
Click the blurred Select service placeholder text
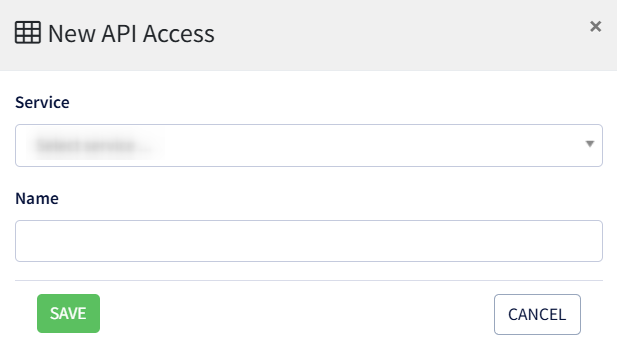93,145
